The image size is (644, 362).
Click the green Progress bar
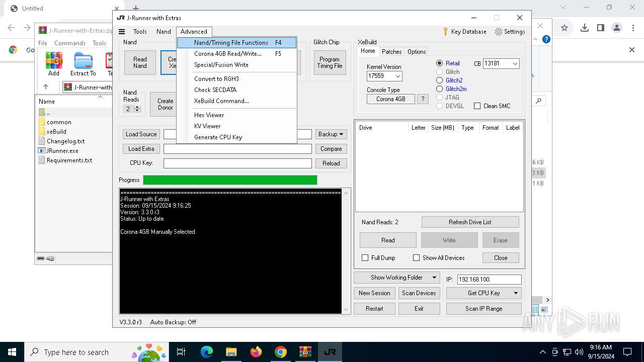coord(230,180)
